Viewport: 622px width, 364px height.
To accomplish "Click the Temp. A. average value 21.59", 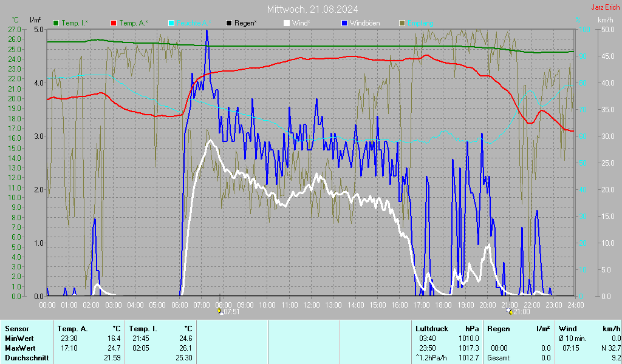I will (x=112, y=358).
